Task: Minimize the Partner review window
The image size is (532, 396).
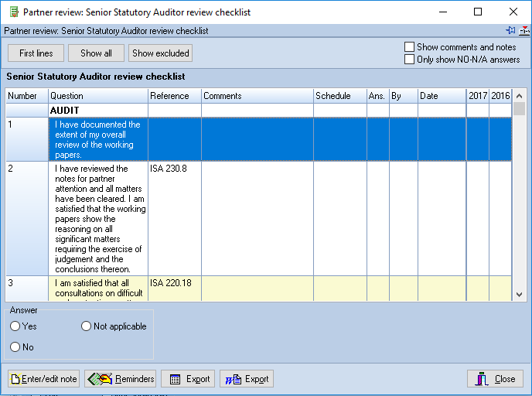Action: pyautogui.click(x=443, y=12)
